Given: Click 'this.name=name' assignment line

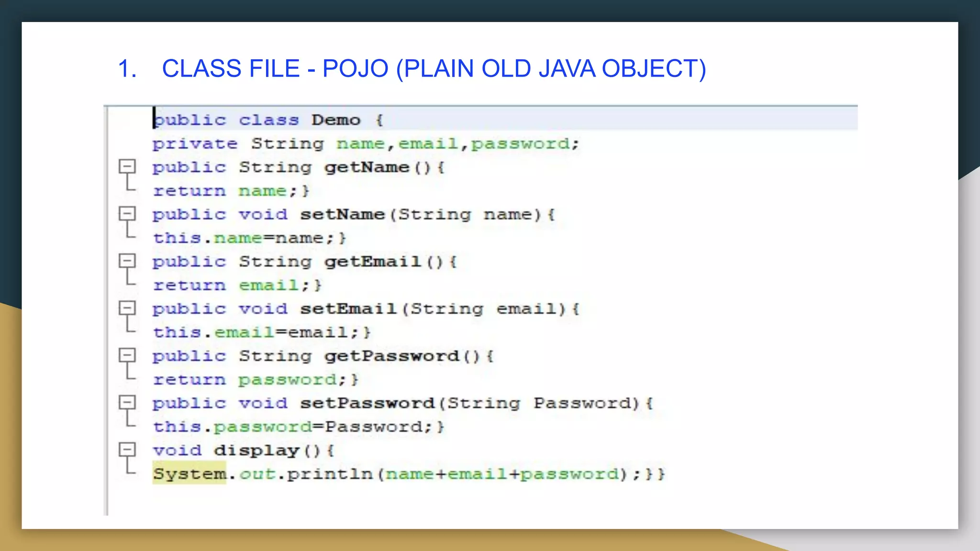Looking at the screenshot, I should pyautogui.click(x=249, y=238).
